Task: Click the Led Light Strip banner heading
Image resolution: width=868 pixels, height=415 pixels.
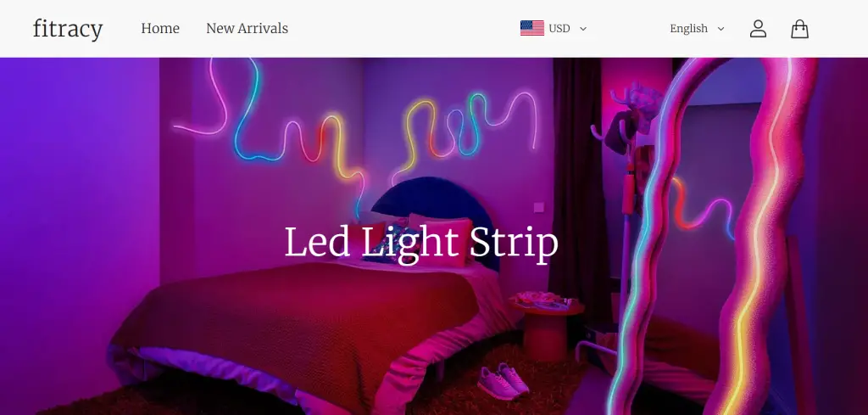Action: 421,243
